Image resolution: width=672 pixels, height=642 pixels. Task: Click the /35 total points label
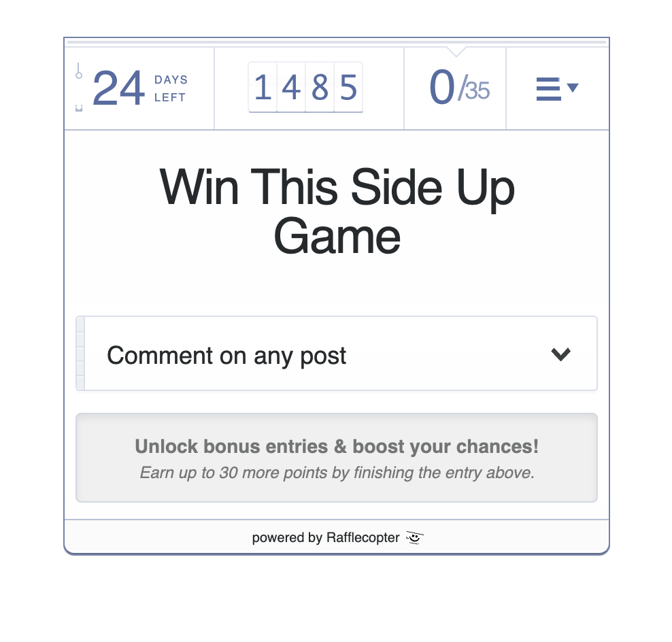point(473,89)
